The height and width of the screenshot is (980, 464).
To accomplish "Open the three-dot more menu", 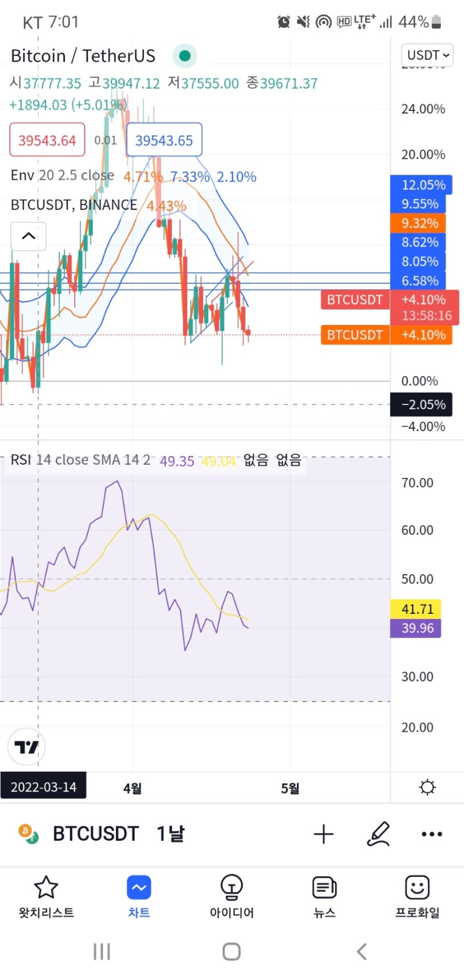I will click(x=432, y=834).
